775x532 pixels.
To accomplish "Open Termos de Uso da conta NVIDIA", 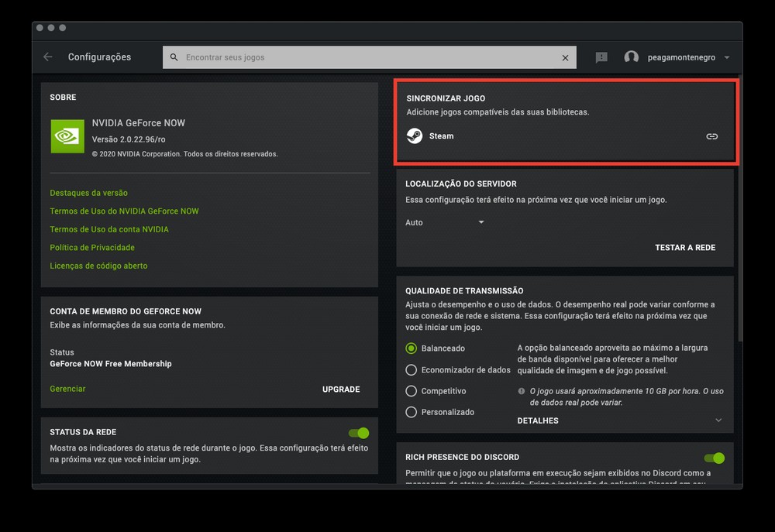I will pos(109,229).
